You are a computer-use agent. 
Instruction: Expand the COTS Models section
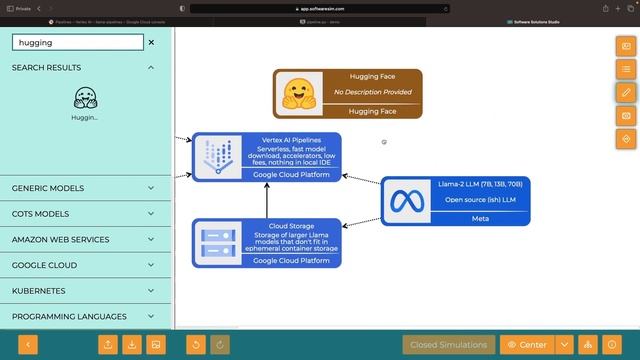[x=86, y=214]
